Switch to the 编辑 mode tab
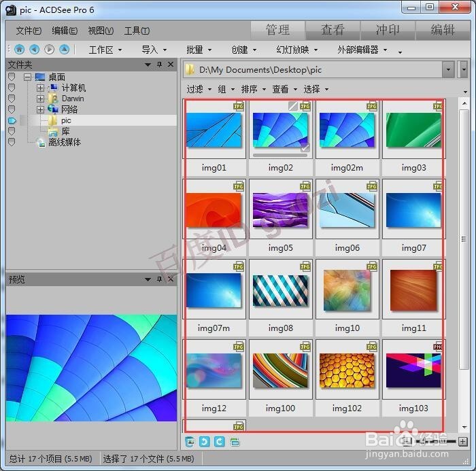 tap(443, 30)
